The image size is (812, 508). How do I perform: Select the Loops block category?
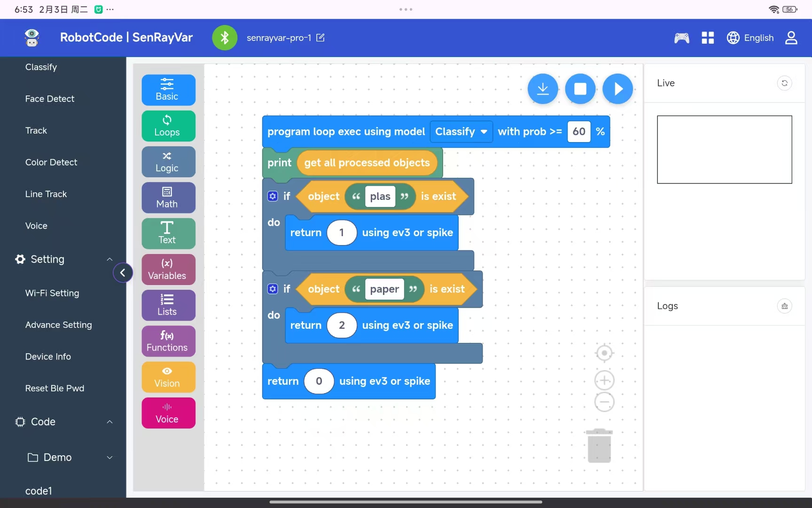pyautogui.click(x=168, y=126)
